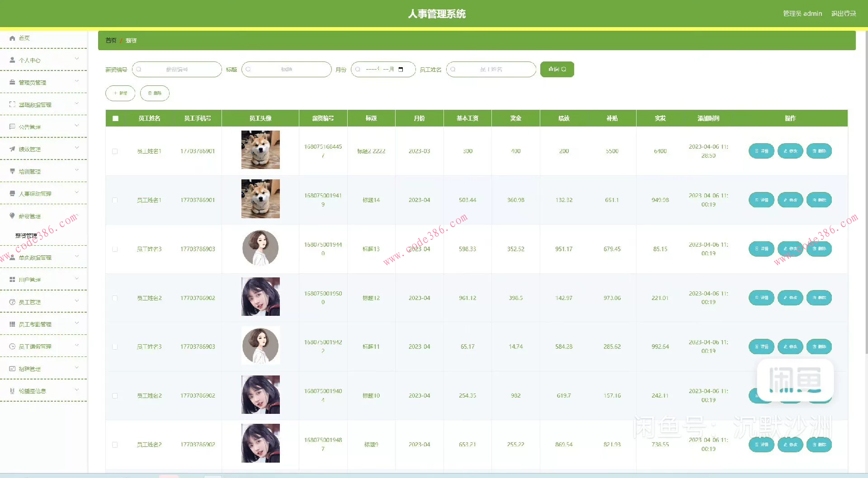Check the 标题9 row checkbox
Image resolution: width=868 pixels, height=478 pixels.
tap(115, 445)
